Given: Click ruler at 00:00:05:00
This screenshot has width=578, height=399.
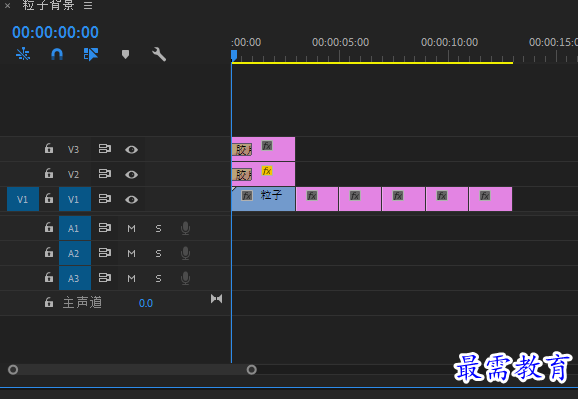Looking at the screenshot, I should 340,42.
